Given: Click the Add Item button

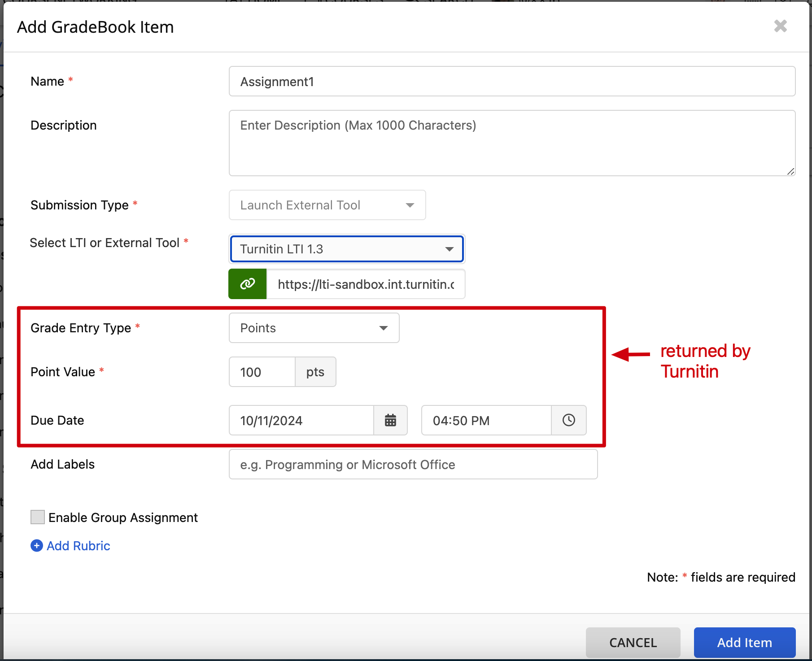Looking at the screenshot, I should coord(744,642).
